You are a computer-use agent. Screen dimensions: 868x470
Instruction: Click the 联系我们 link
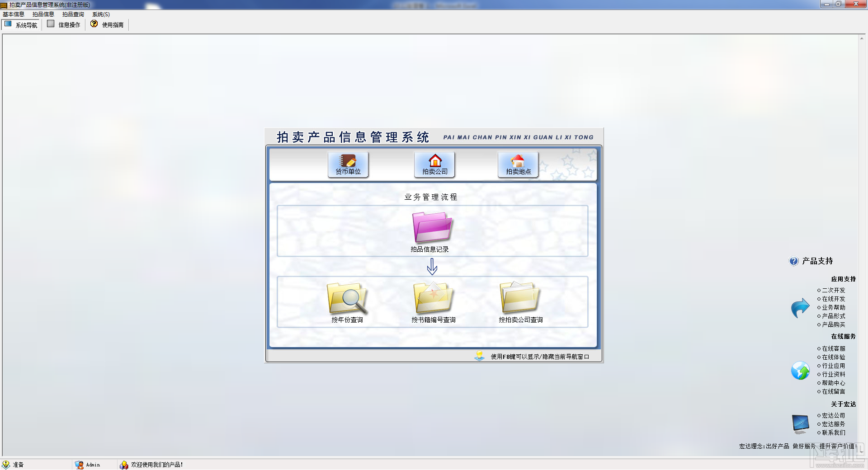[833, 432]
